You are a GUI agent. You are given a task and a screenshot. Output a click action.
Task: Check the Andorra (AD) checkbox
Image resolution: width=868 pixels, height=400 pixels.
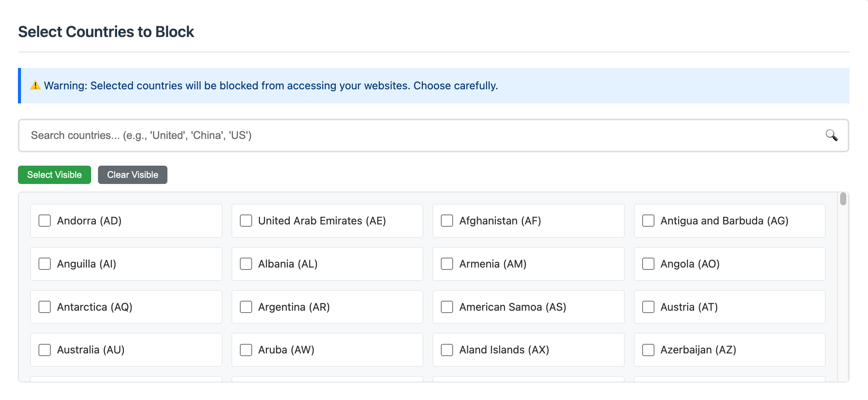click(45, 221)
